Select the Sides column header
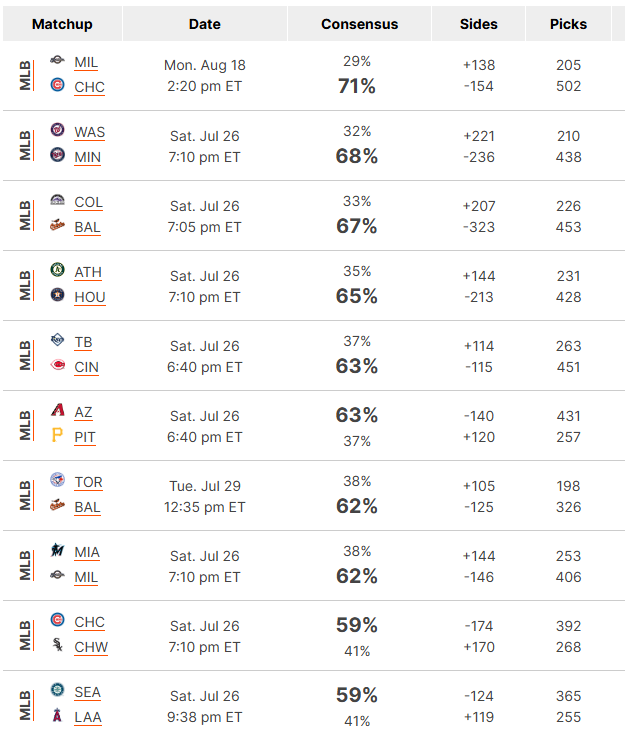This screenshot has height=739, width=625. [479, 24]
